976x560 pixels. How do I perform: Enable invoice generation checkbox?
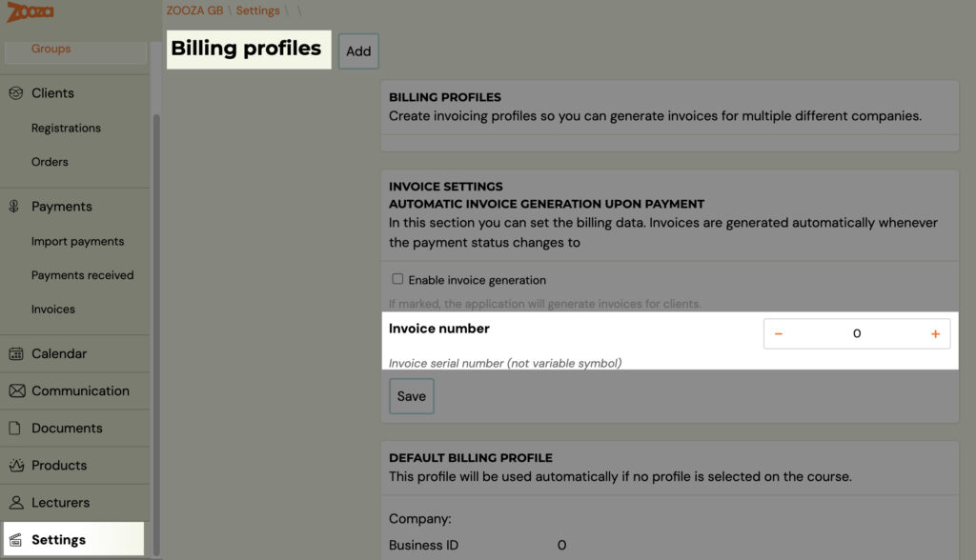(x=397, y=279)
